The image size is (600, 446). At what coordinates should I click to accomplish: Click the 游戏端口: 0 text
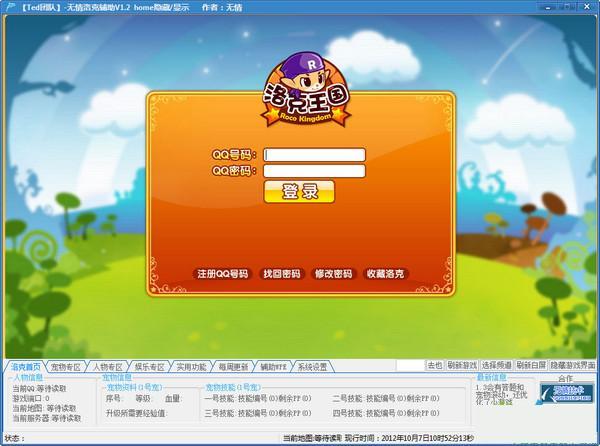(x=31, y=399)
